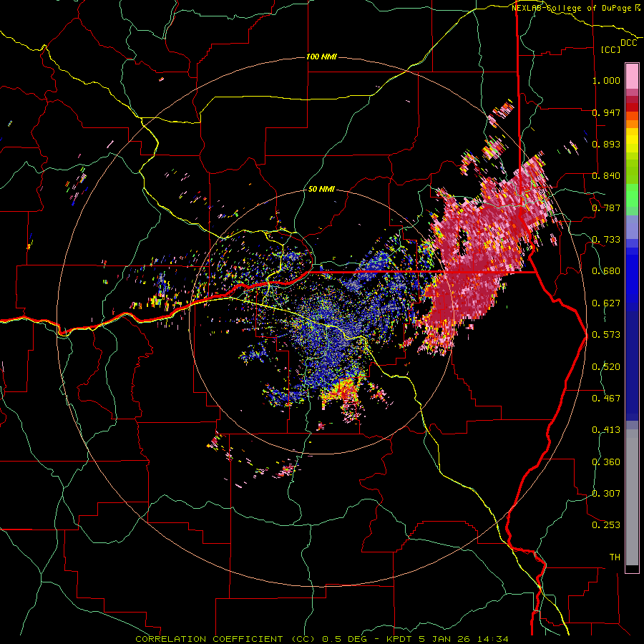Click the 100 NMI range ring label
The width and height of the screenshot is (644, 644).
pos(321,57)
